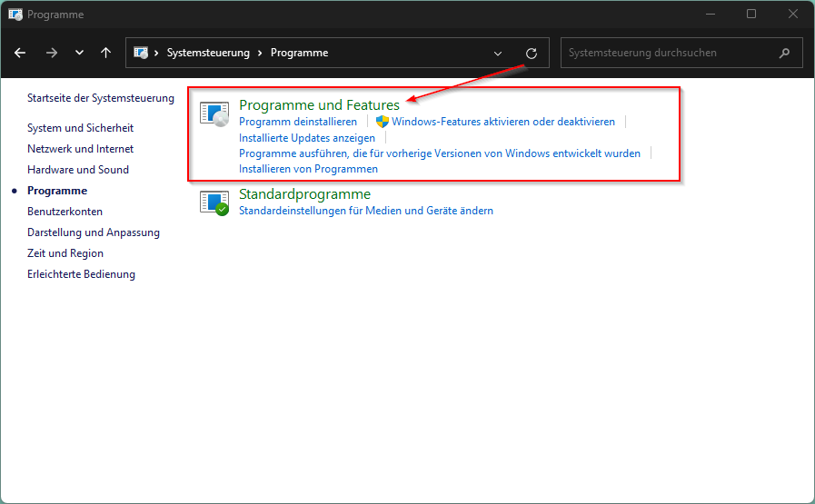The image size is (815, 504).
Task: Select Programme in the left sidebar
Action: 57,191
